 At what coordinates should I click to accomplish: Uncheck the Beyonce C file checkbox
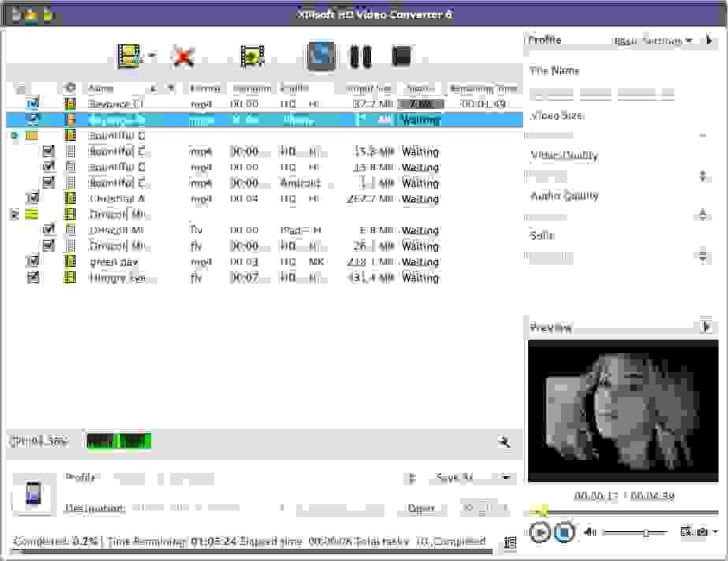click(x=32, y=103)
